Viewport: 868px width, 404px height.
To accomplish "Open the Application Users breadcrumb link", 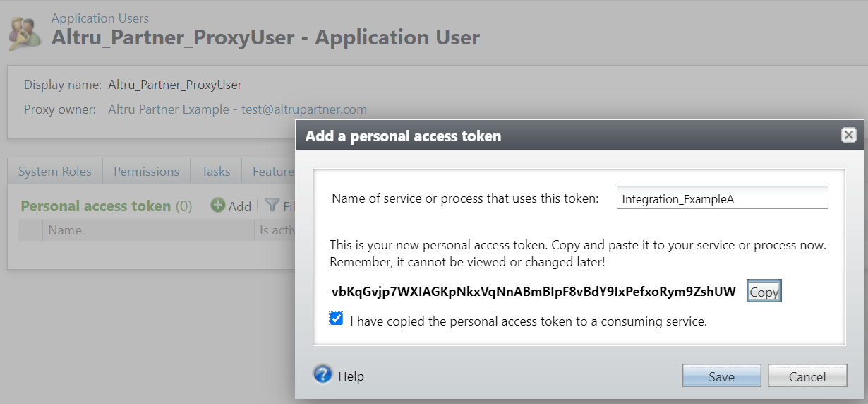I will (100, 18).
